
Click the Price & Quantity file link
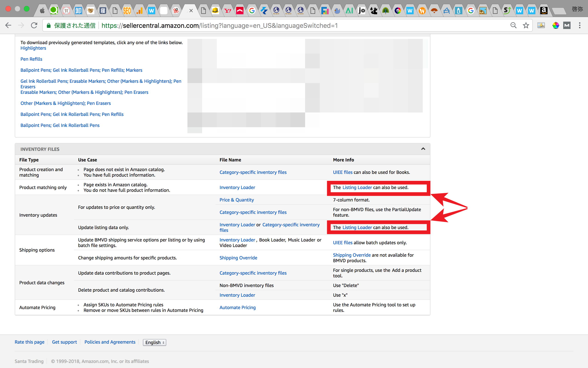(x=237, y=200)
